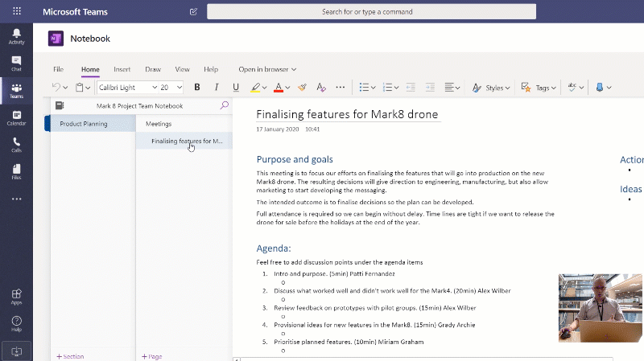Viewport: 644px width, 361px height.
Task: Open Chat in the left rail
Action: pos(16,64)
